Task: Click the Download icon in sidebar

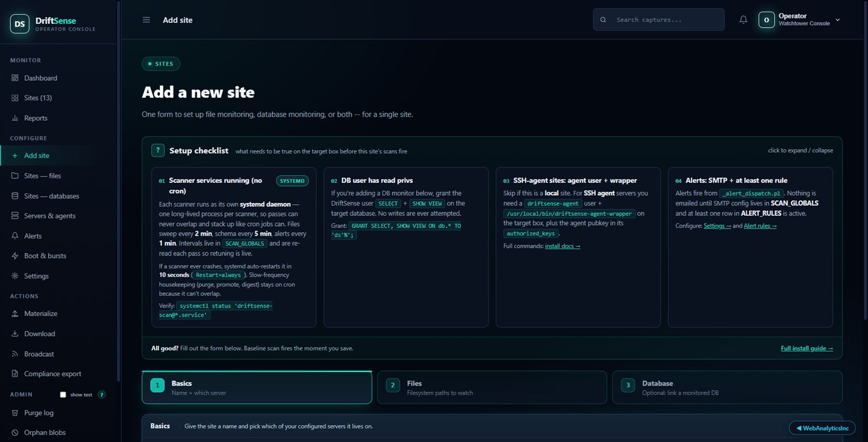Action: [15, 334]
